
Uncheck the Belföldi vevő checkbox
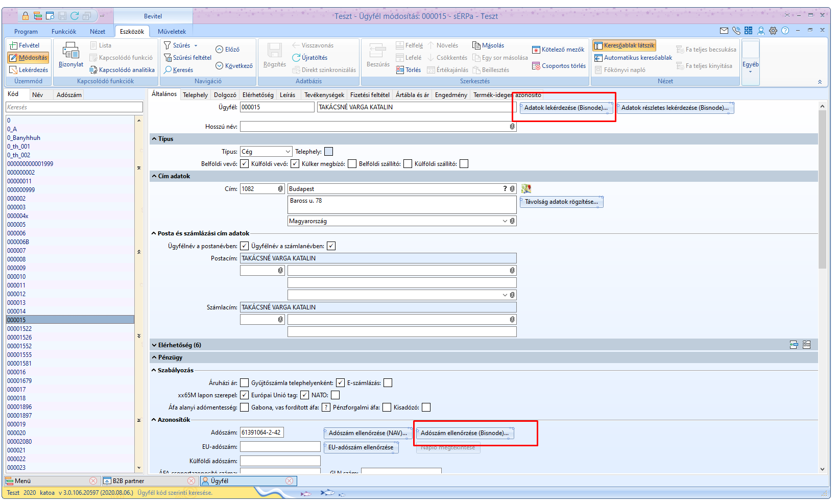point(245,164)
